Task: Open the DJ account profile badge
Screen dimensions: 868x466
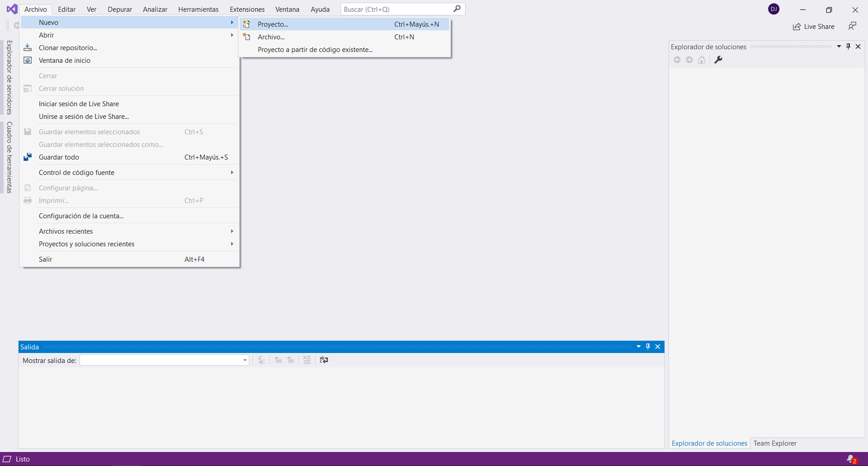Action: pos(773,9)
